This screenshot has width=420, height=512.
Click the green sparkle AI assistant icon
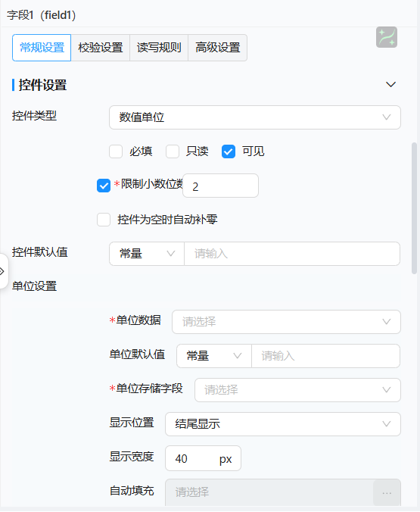(387, 37)
